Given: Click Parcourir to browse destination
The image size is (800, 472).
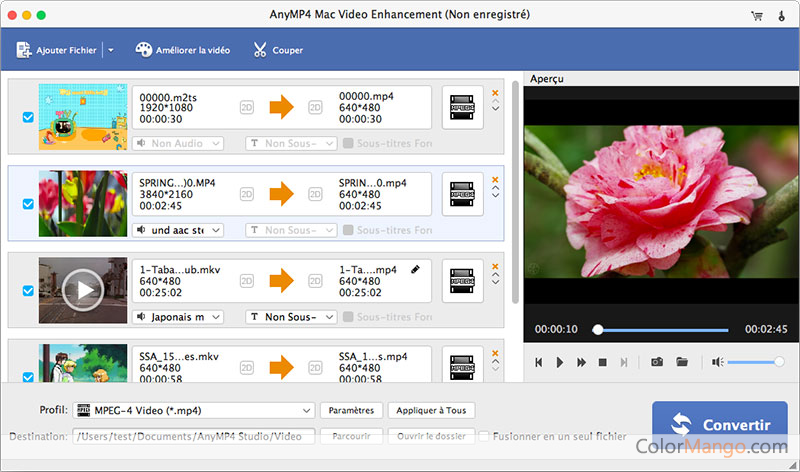Looking at the screenshot, I should point(351,436).
